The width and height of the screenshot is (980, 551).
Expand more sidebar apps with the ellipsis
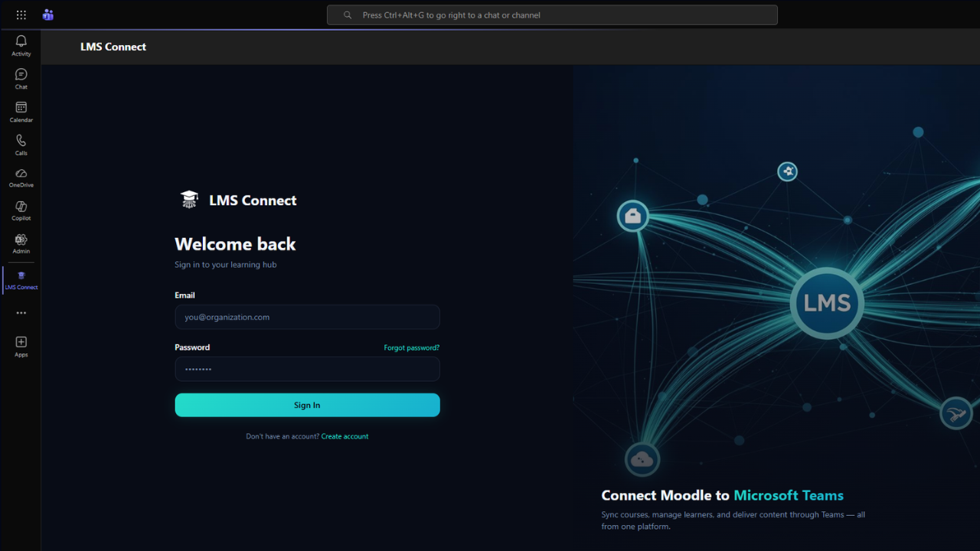pyautogui.click(x=21, y=312)
